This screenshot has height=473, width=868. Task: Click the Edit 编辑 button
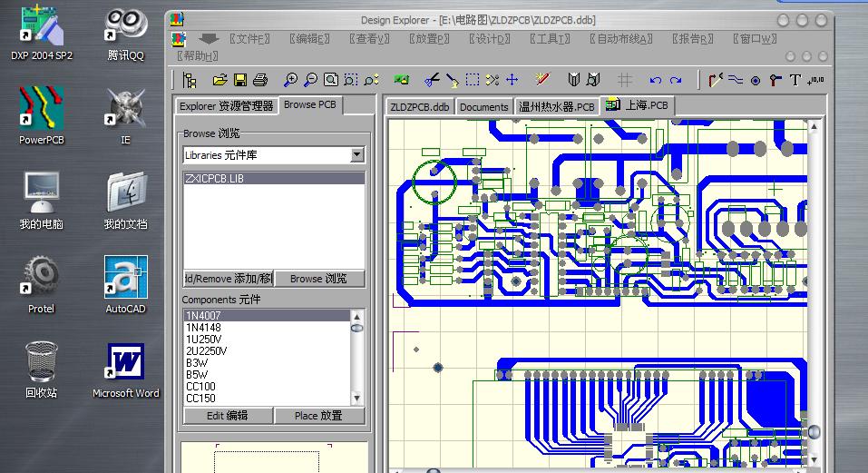pos(227,416)
